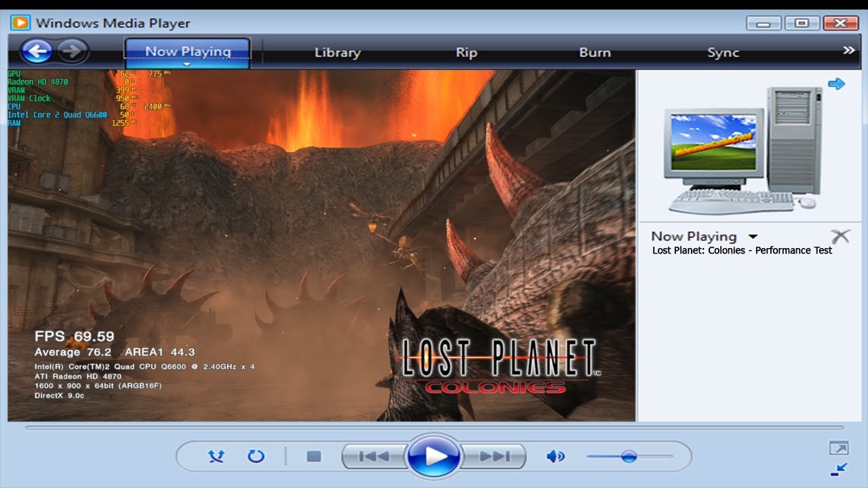Switch to compact mode icon
The height and width of the screenshot is (488, 868).
838,468
